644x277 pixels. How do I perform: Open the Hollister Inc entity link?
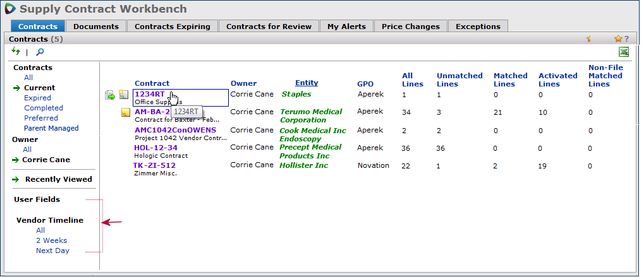pos(304,165)
